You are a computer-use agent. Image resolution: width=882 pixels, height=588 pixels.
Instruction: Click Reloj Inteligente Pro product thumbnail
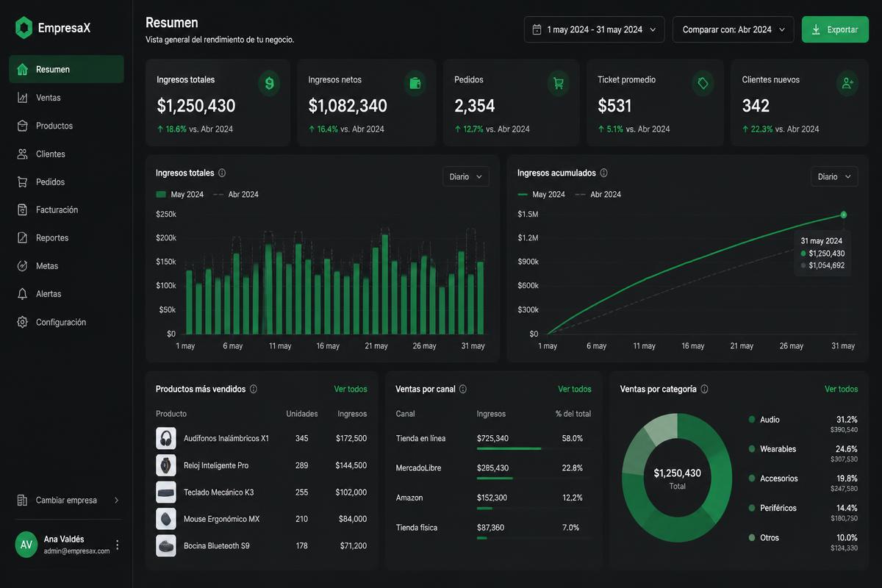click(x=166, y=465)
